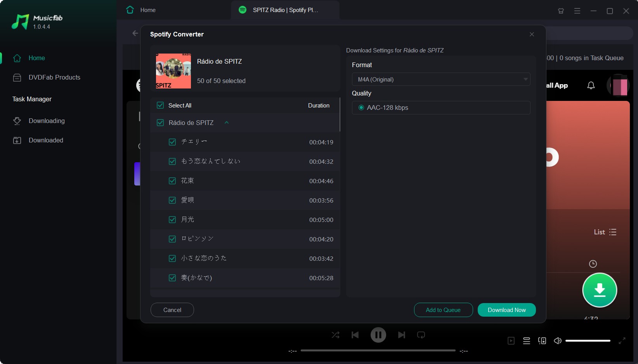Viewport: 638px width, 364px height.
Task: Switch to List view
Action: 605,232
